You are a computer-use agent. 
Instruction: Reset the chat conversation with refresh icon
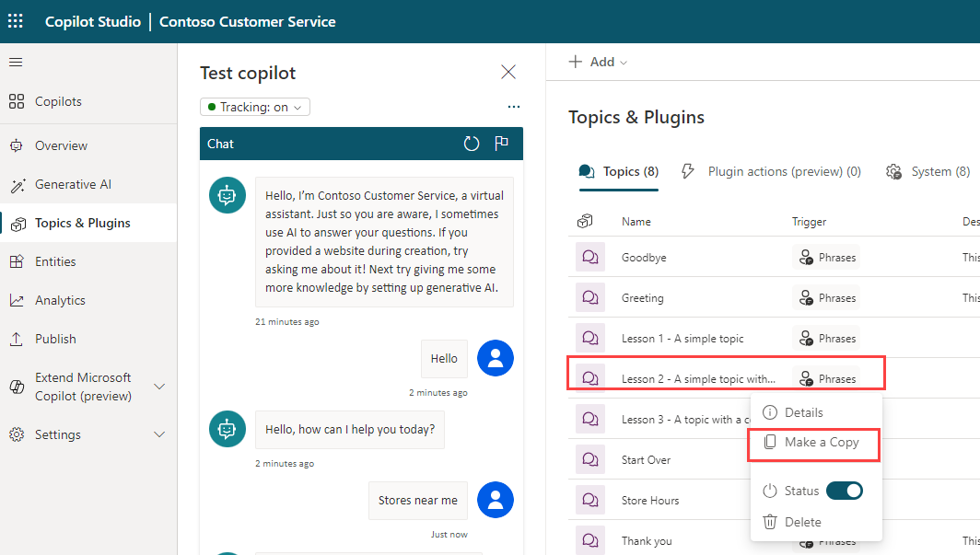pos(472,144)
